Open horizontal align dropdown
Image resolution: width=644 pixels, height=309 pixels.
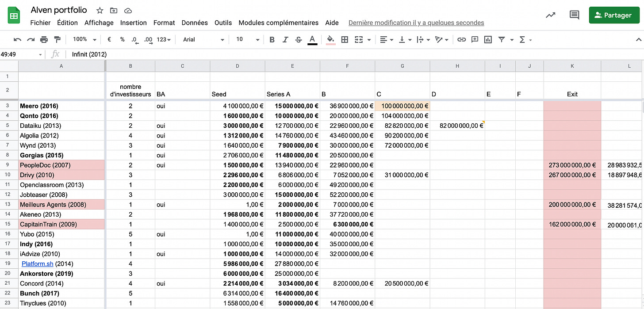387,39
